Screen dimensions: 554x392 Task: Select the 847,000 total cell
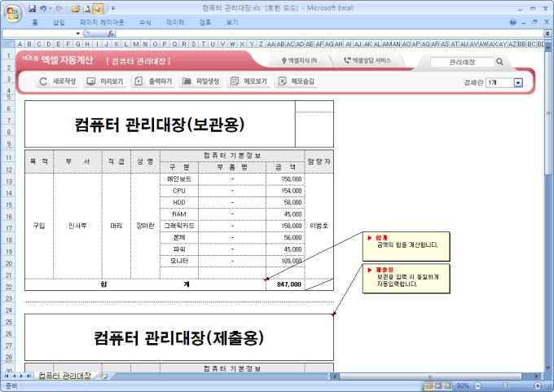(x=285, y=284)
